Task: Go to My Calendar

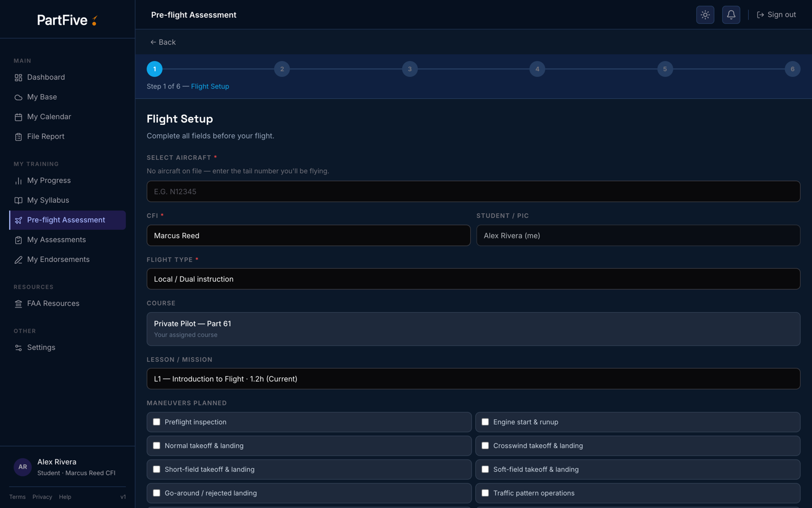Action: point(67,117)
